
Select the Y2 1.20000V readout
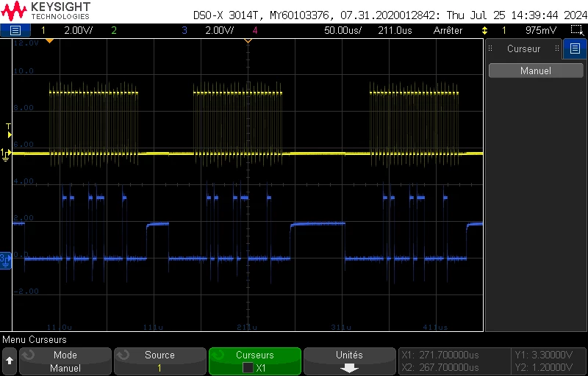click(x=544, y=366)
